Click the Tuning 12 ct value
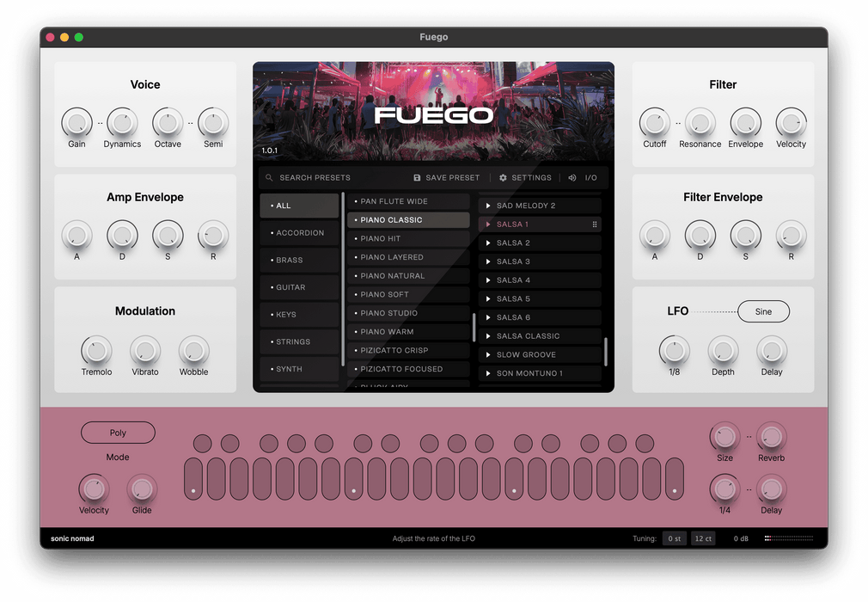Image resolution: width=868 pixels, height=602 pixels. pyautogui.click(x=703, y=538)
